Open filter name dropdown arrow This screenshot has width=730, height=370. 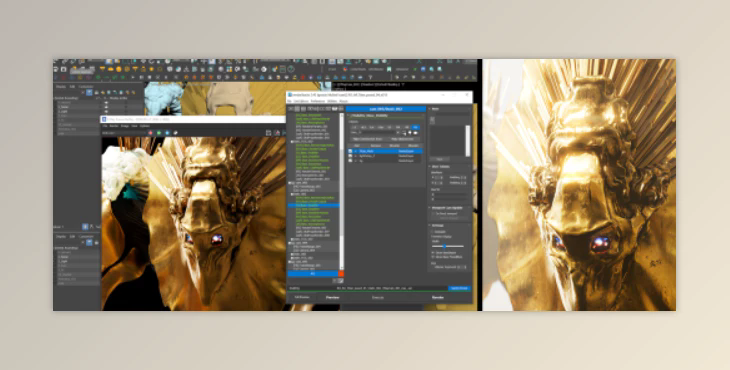pos(398,133)
